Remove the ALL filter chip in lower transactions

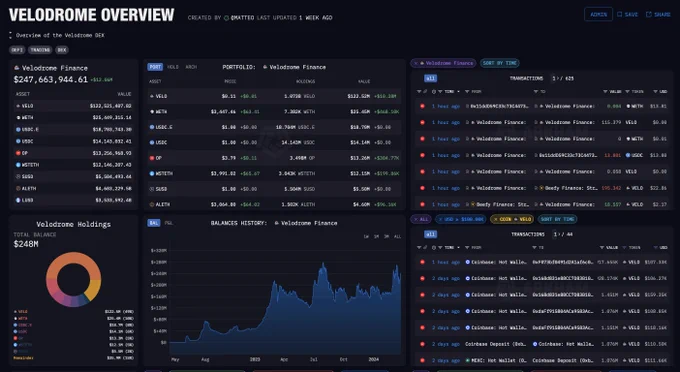click(x=415, y=219)
